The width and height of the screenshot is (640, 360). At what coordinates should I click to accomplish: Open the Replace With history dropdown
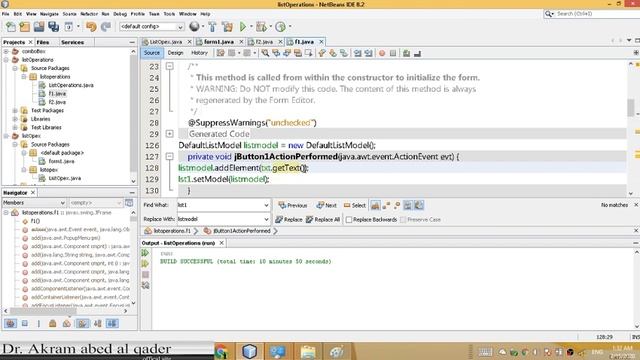266,220
